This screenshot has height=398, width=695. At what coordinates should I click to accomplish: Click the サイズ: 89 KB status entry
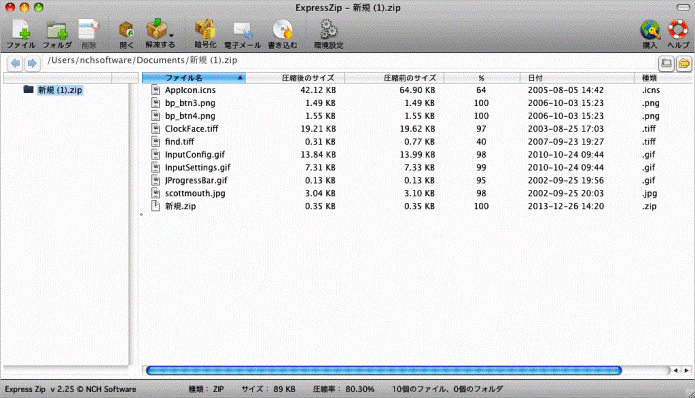(268, 389)
